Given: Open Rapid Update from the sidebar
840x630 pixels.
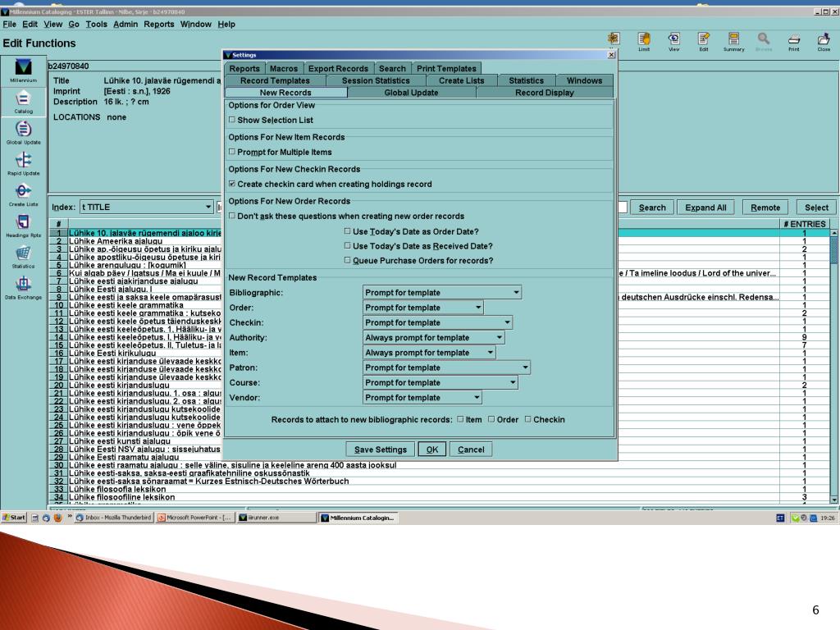Looking at the screenshot, I should click(x=23, y=162).
